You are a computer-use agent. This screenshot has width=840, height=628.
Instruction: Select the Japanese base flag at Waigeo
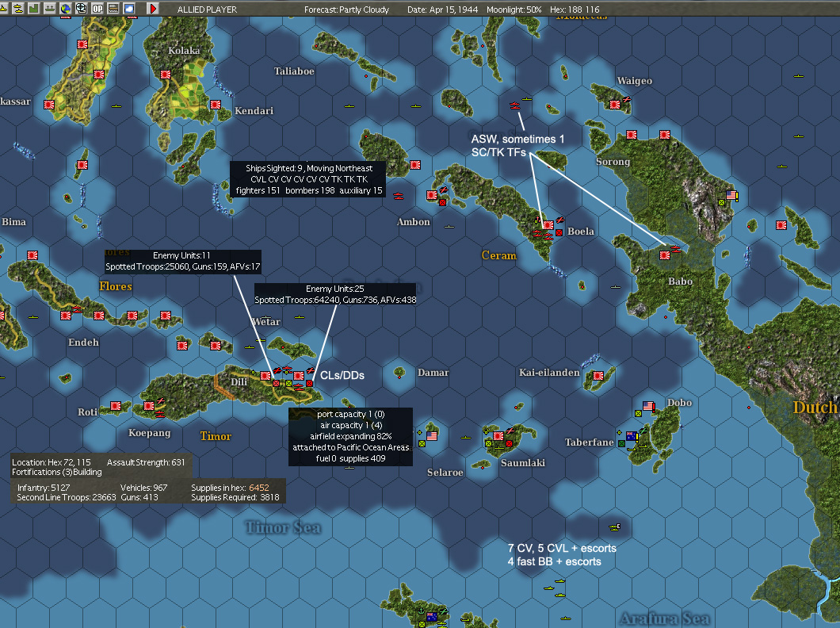point(615,105)
